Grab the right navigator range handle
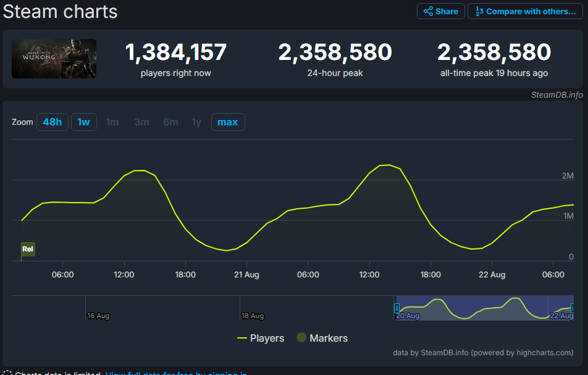588x375 pixels. [x=572, y=308]
